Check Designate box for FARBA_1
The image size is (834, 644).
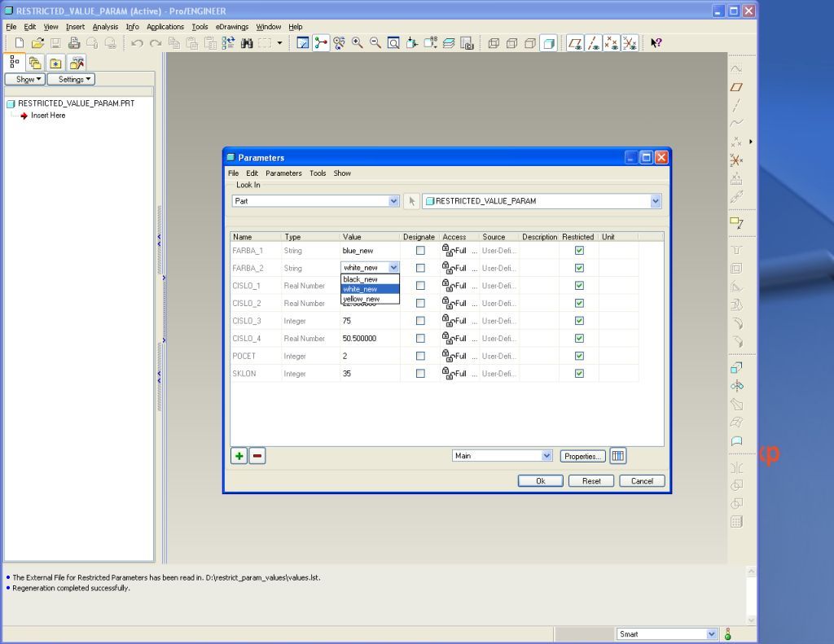click(420, 251)
